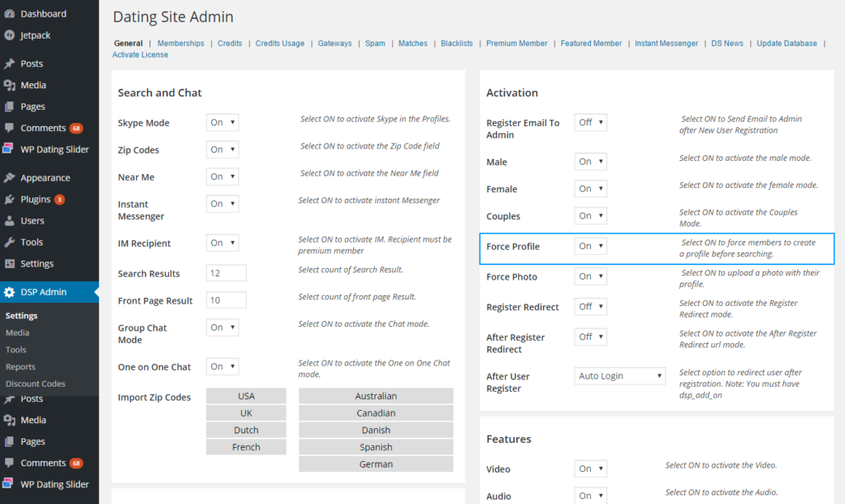Screen dimensions: 845x504
Task: Disable Force Photo mode
Action: (590, 276)
